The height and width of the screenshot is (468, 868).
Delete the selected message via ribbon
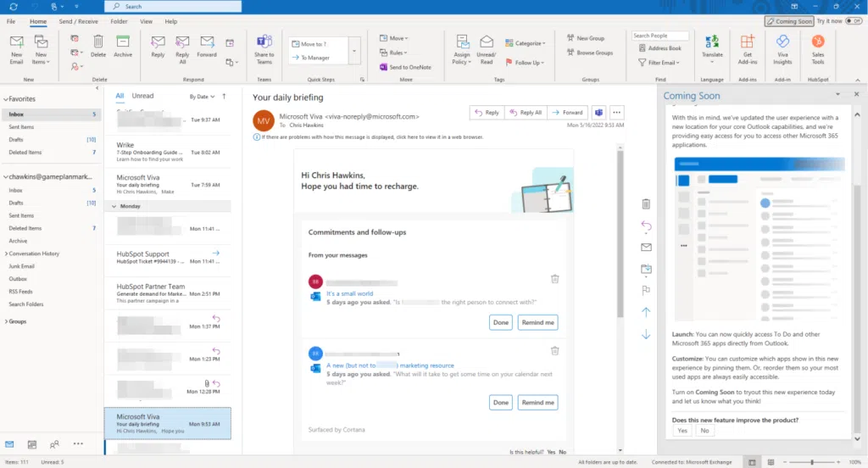click(98, 47)
